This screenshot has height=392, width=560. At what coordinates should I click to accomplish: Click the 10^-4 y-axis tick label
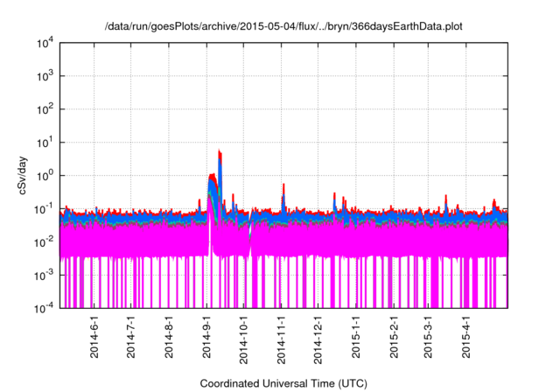[44, 308]
